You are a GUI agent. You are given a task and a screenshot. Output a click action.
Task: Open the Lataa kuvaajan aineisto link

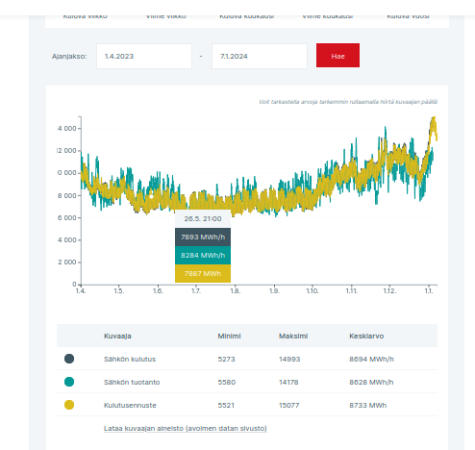click(185, 428)
